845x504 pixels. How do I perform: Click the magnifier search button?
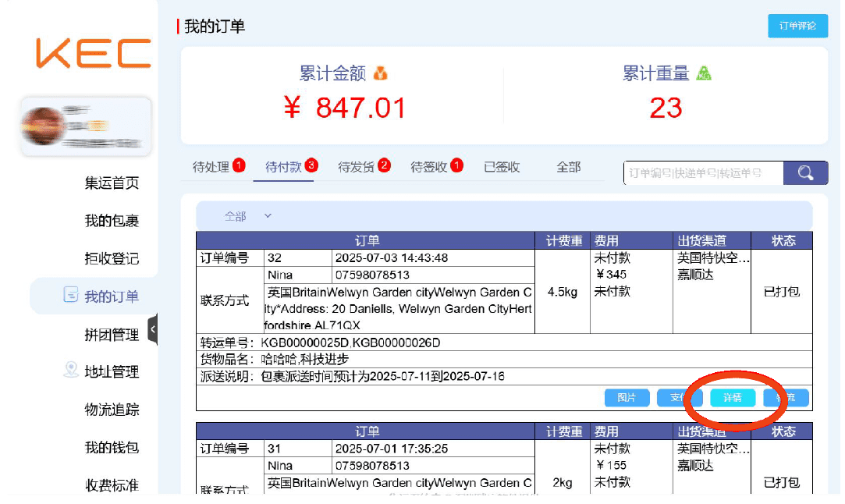(805, 172)
